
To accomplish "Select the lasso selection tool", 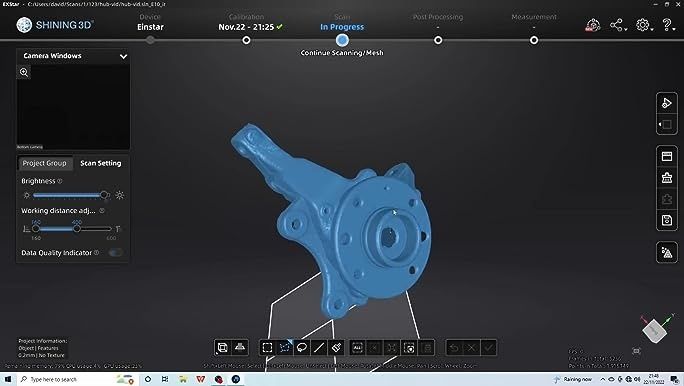I will pyautogui.click(x=301, y=348).
